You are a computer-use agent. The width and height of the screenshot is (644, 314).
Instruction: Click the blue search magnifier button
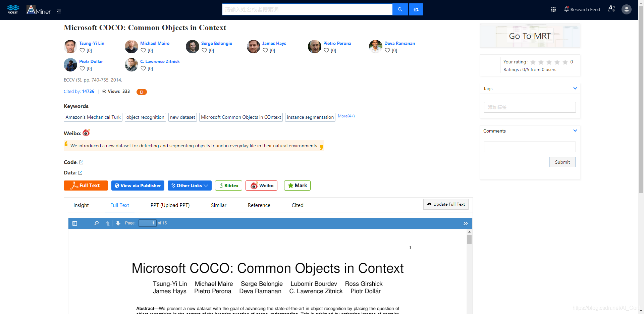point(400,9)
